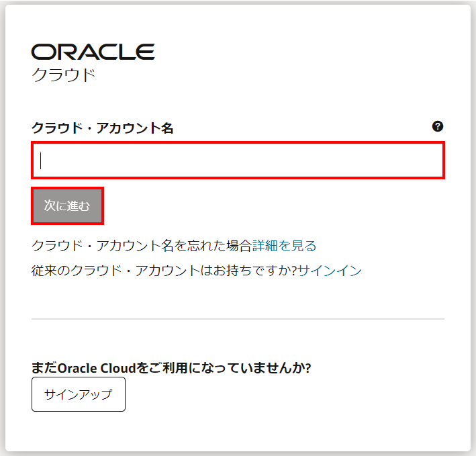
Task: Show help tooltip for cloud account name
Action: (x=438, y=126)
